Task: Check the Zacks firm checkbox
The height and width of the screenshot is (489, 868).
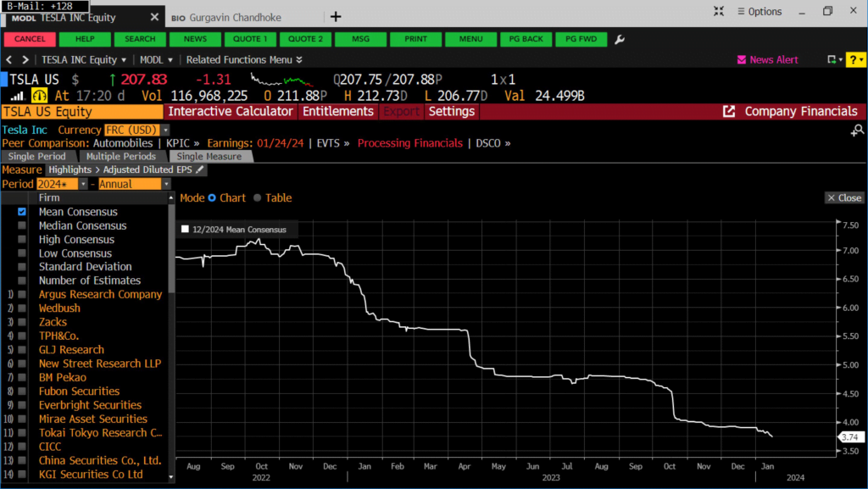Action: tap(21, 322)
